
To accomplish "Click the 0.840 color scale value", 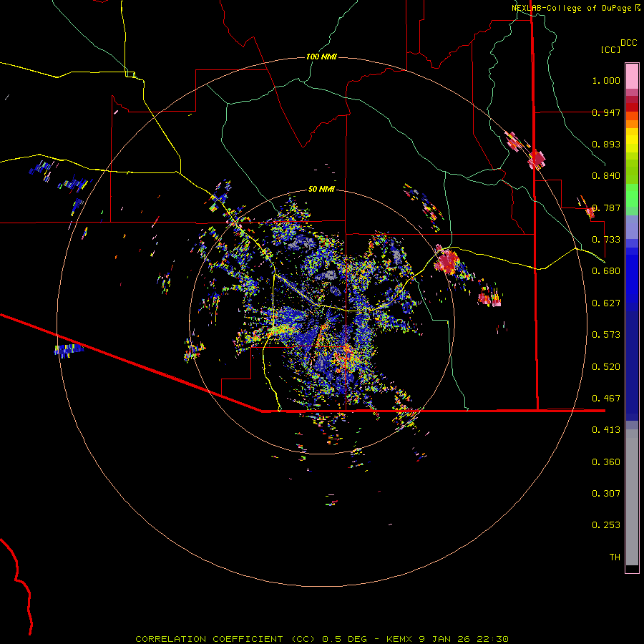I will [x=606, y=176].
